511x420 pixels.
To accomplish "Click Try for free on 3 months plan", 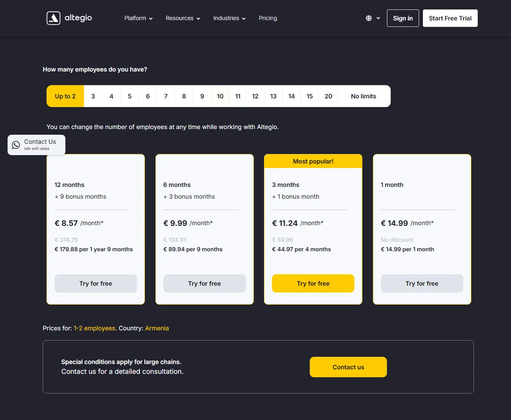I will pos(313,283).
